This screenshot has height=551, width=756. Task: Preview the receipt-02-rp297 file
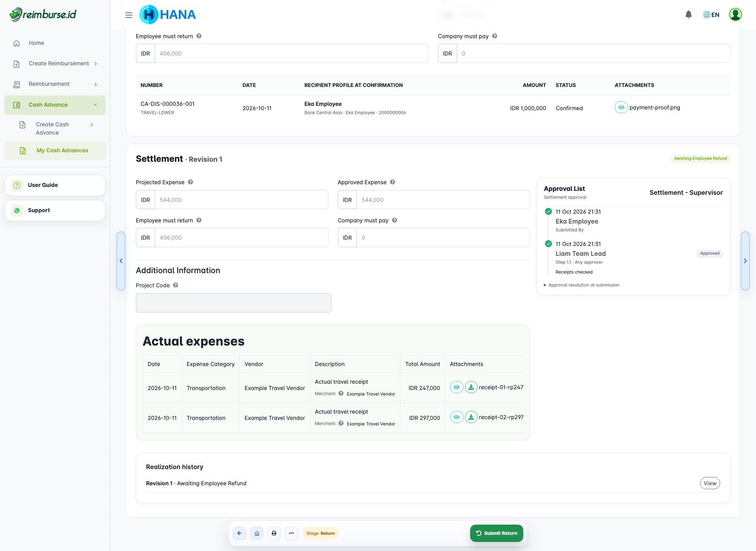click(x=456, y=417)
